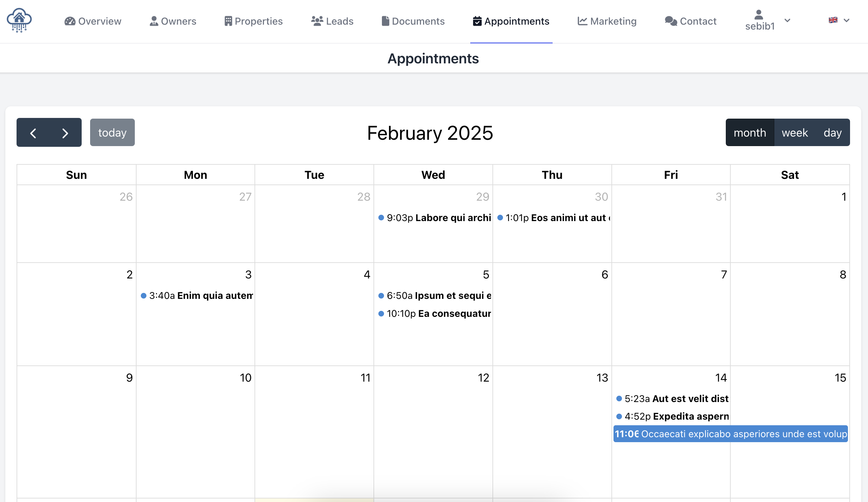Select date 7 on Friday
Viewport: 868px width, 502px height.
pos(724,275)
